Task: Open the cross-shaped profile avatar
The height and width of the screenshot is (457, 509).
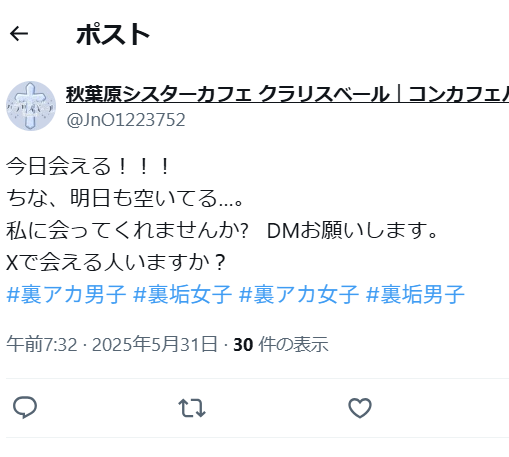Action: pyautogui.click(x=31, y=106)
